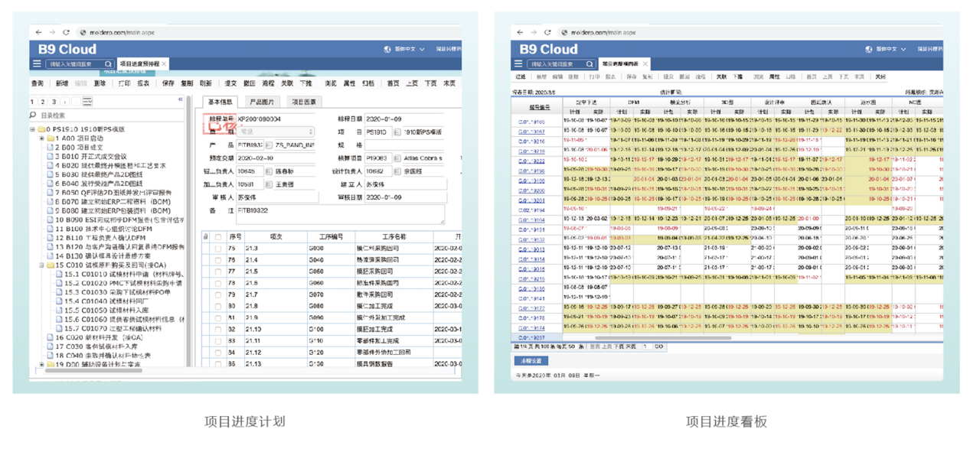Collapse the 15 C010 tree folder
The image size is (980, 452).
tap(42, 265)
